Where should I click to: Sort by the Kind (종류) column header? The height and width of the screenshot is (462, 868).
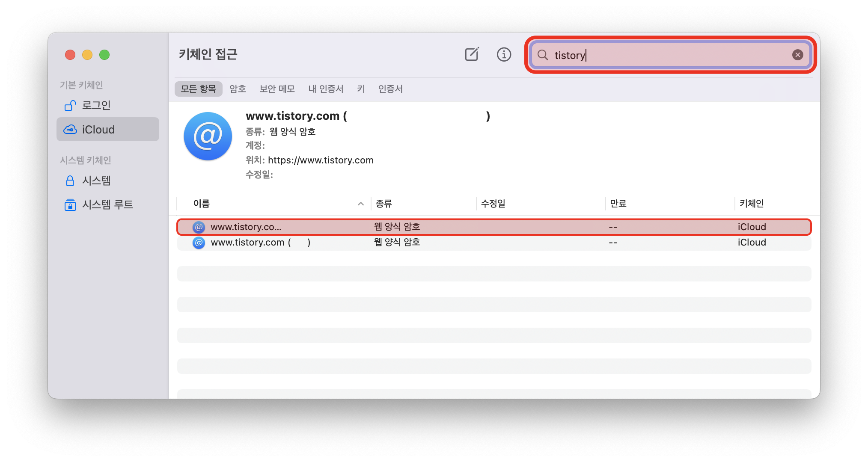(383, 204)
